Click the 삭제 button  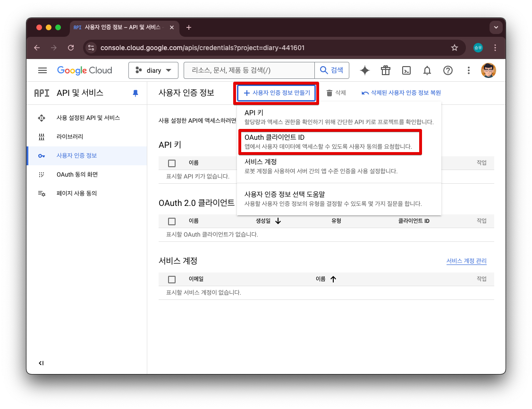[336, 93]
